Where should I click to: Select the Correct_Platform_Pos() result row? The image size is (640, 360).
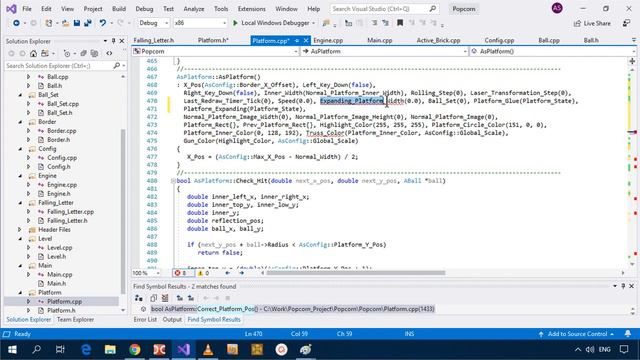coord(292,309)
